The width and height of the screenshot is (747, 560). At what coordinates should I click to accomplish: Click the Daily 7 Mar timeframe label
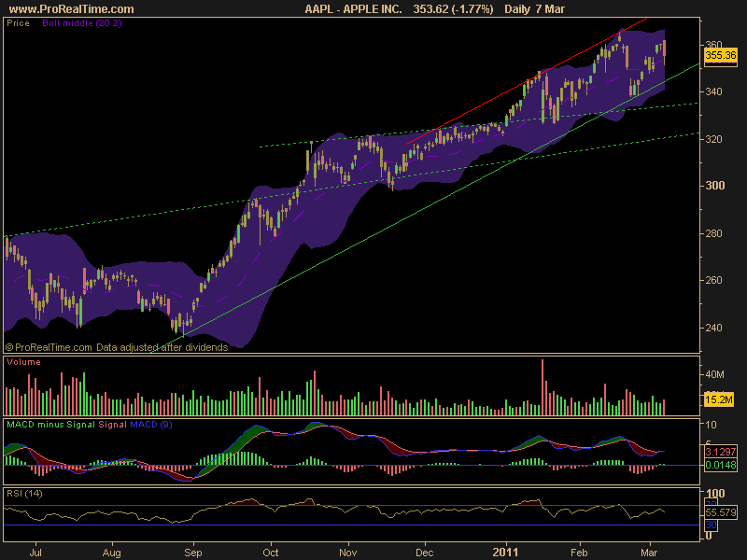pos(534,9)
